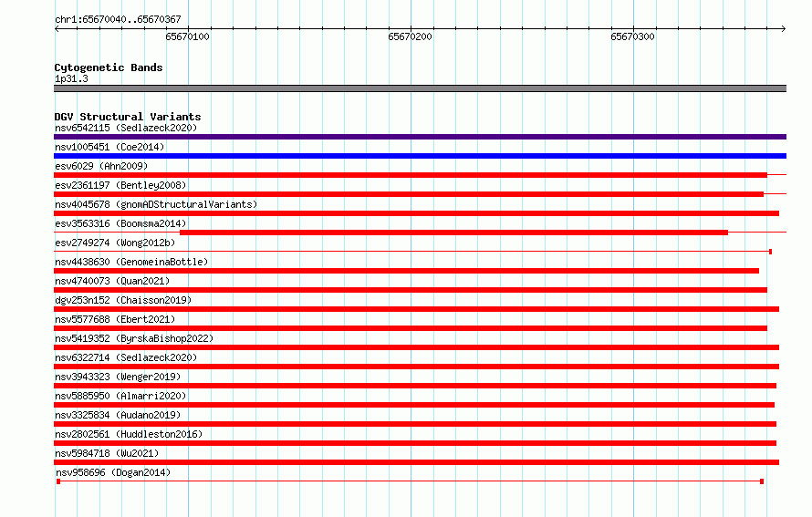
Task: Click the red bar under nsv3943323 (Wenger2019)
Action: (415, 386)
